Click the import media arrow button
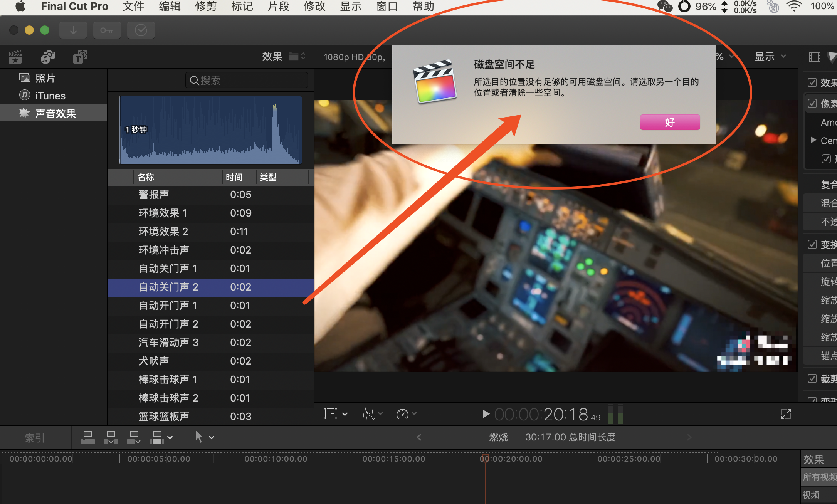The height and width of the screenshot is (504, 837). [73, 30]
